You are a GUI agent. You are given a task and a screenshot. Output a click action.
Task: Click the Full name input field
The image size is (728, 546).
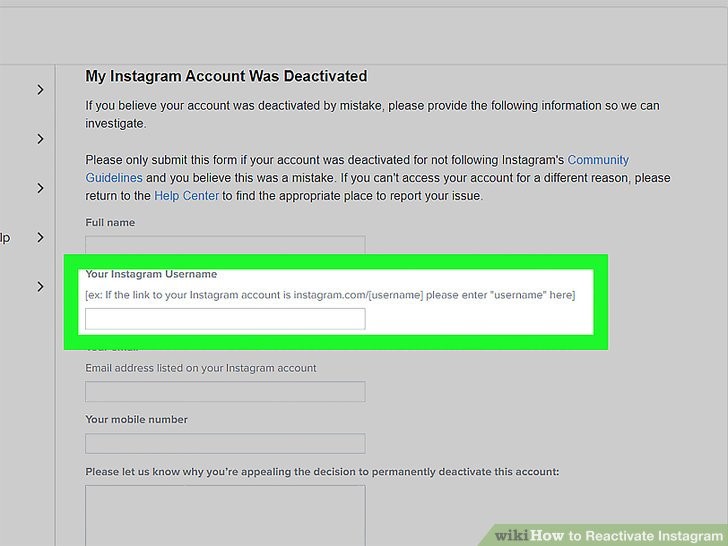pos(225,245)
